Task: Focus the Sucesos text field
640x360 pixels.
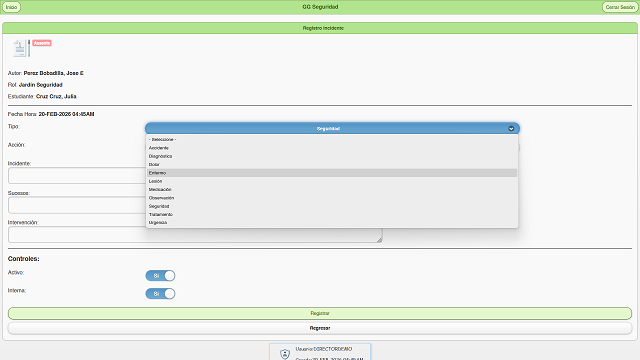Action: [77, 205]
